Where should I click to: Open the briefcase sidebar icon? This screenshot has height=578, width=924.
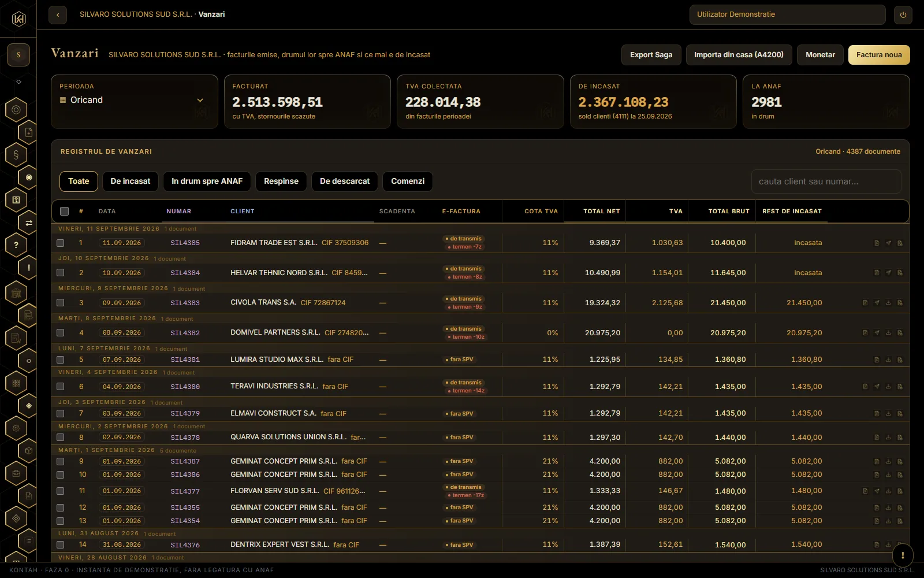[16, 473]
